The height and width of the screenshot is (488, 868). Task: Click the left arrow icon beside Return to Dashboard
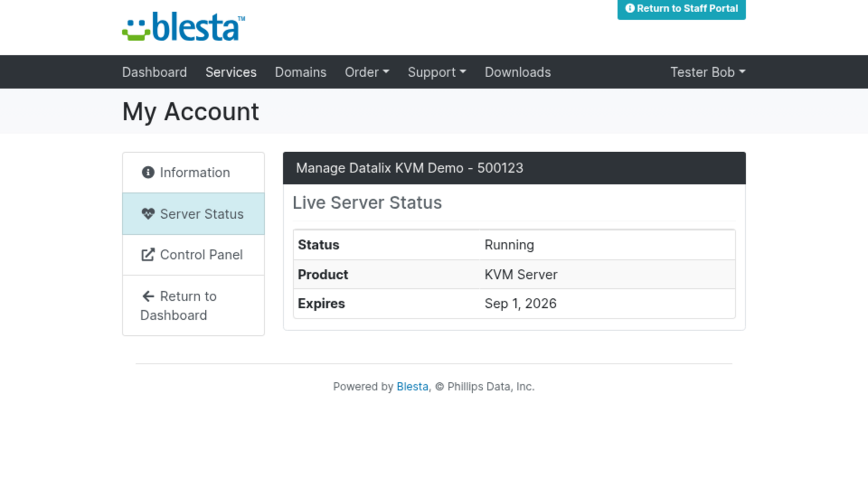[148, 296]
